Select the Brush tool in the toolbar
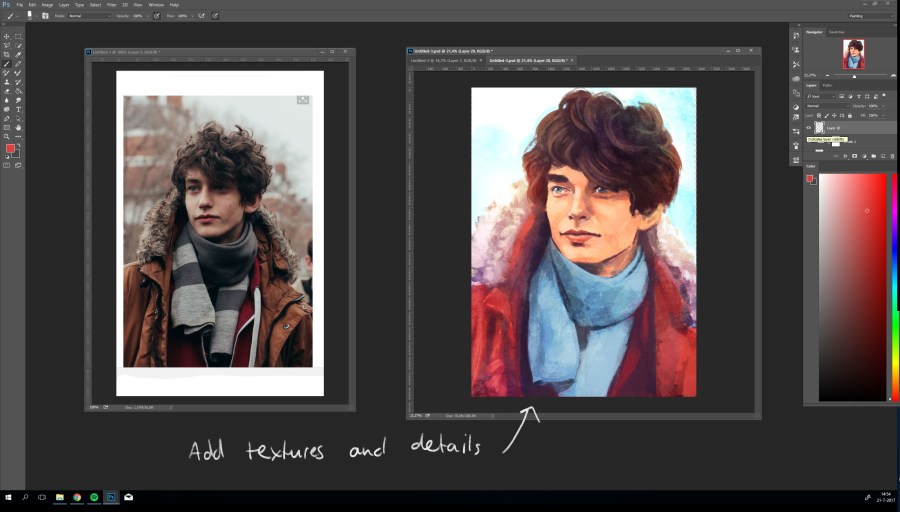This screenshot has height=512, width=900. tap(8, 64)
